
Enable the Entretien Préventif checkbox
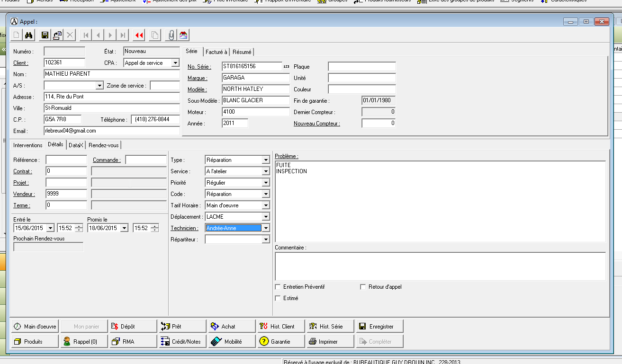[x=278, y=287]
